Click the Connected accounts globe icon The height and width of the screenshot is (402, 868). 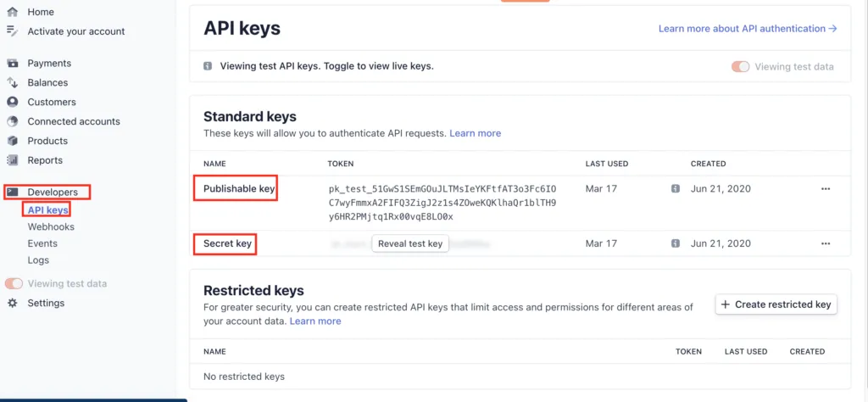pyautogui.click(x=12, y=121)
